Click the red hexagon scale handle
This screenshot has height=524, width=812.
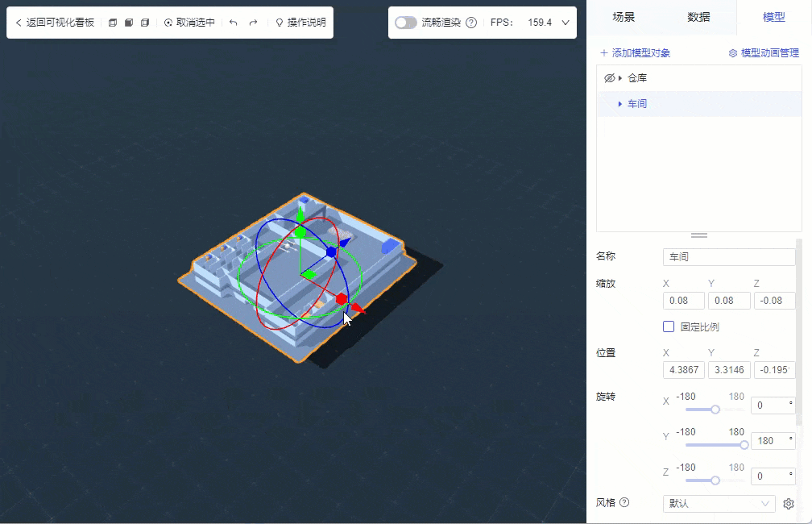pyautogui.click(x=342, y=299)
